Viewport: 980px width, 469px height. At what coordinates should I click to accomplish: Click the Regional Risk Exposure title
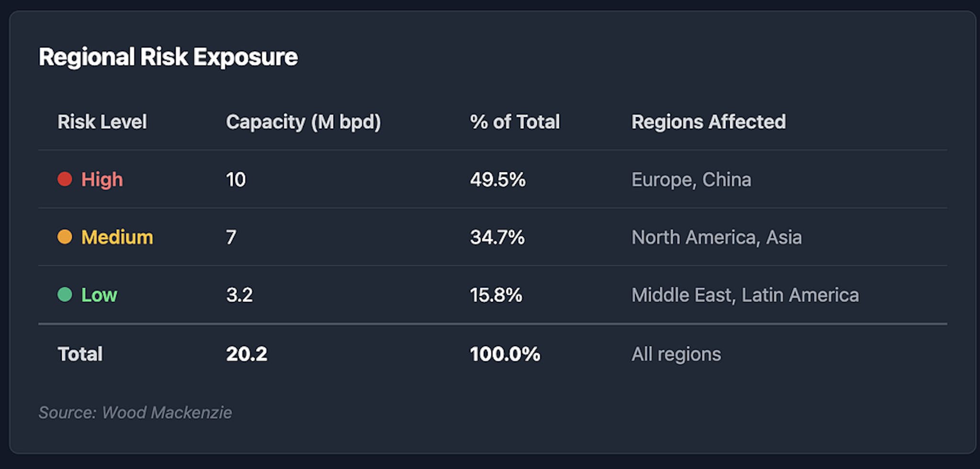point(168,57)
